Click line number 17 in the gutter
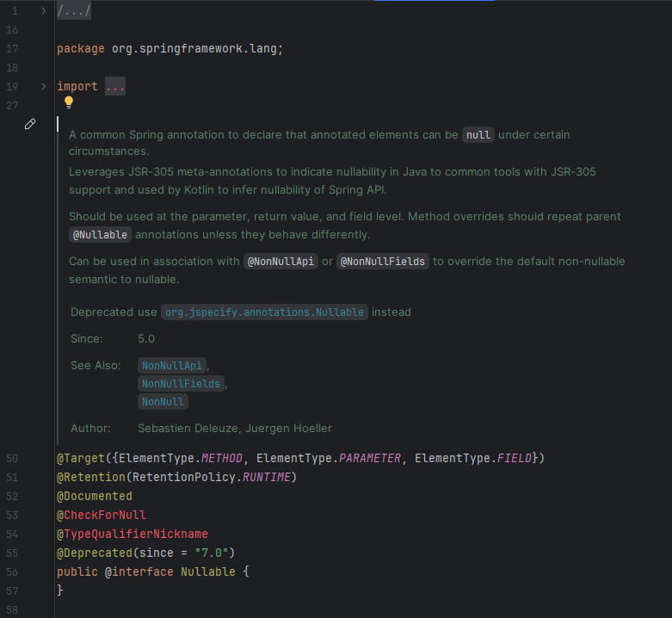The height and width of the screenshot is (618, 672). (12, 49)
